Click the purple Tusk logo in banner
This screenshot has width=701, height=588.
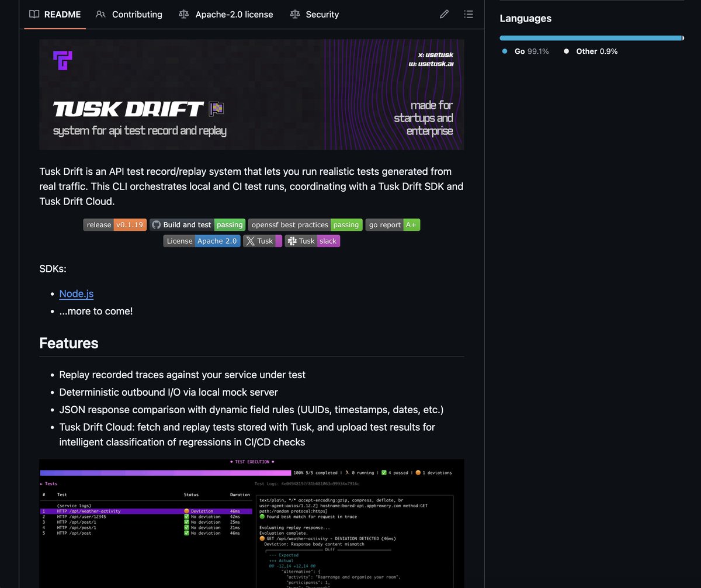click(x=63, y=60)
